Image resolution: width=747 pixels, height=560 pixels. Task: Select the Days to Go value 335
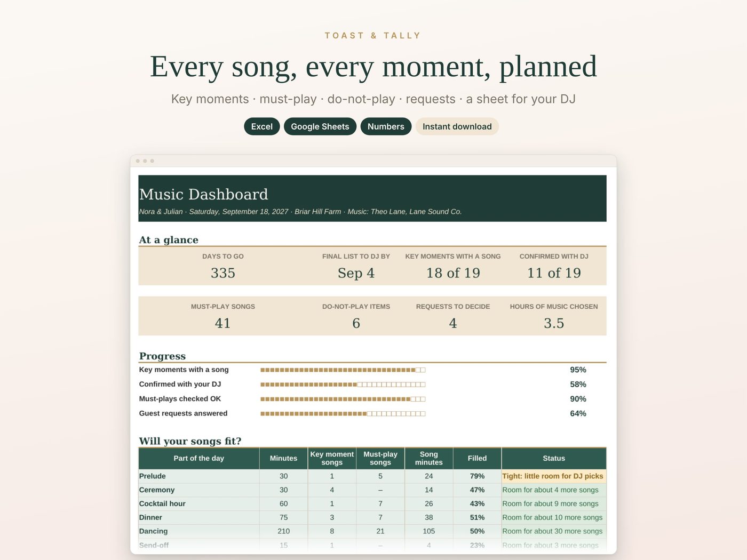(x=223, y=273)
